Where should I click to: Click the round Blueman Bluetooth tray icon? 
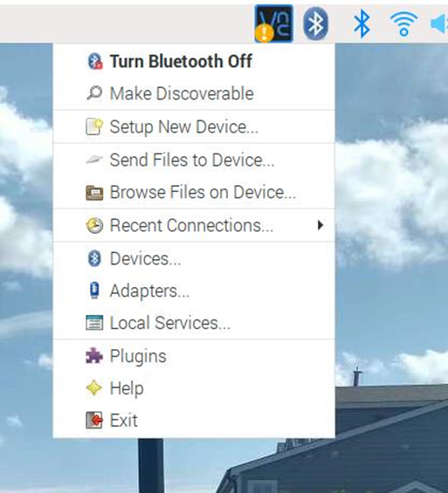tap(315, 24)
